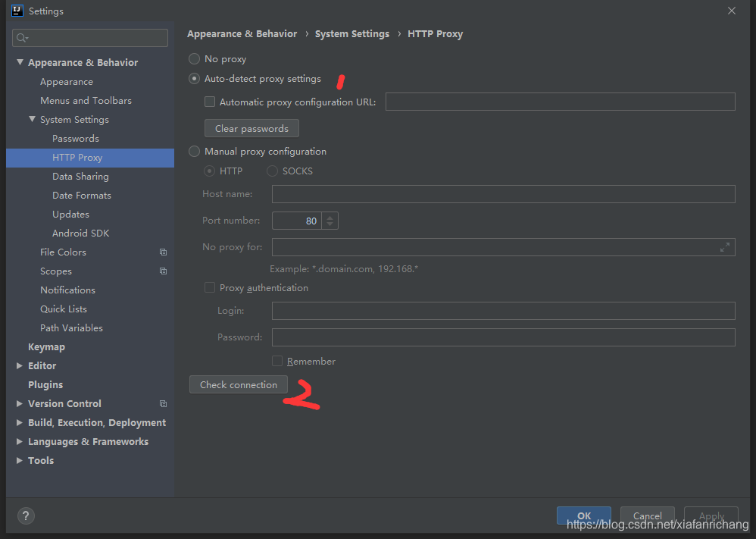Open the Quick Lists settings page
756x539 pixels.
click(x=64, y=309)
